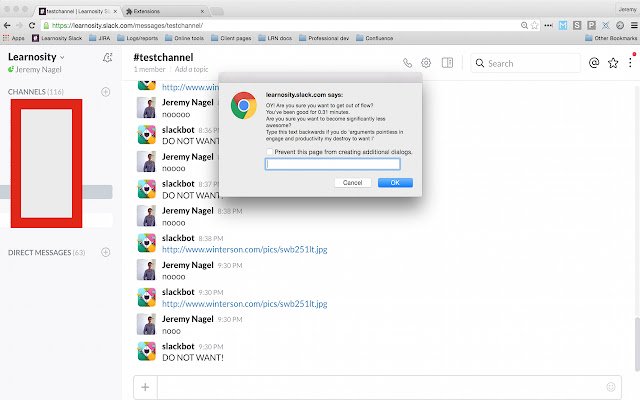Open the P browser extension

click(591, 25)
